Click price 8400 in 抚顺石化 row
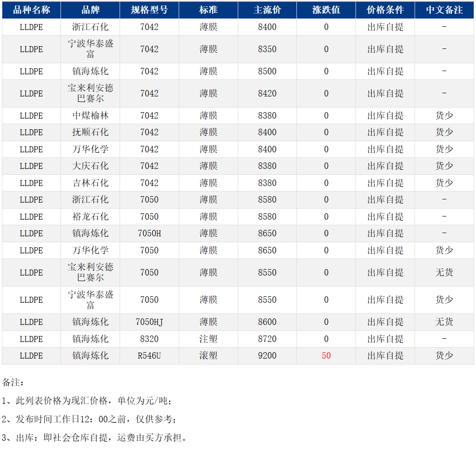Image resolution: width=476 pixels, height=450 pixels. 267,132
